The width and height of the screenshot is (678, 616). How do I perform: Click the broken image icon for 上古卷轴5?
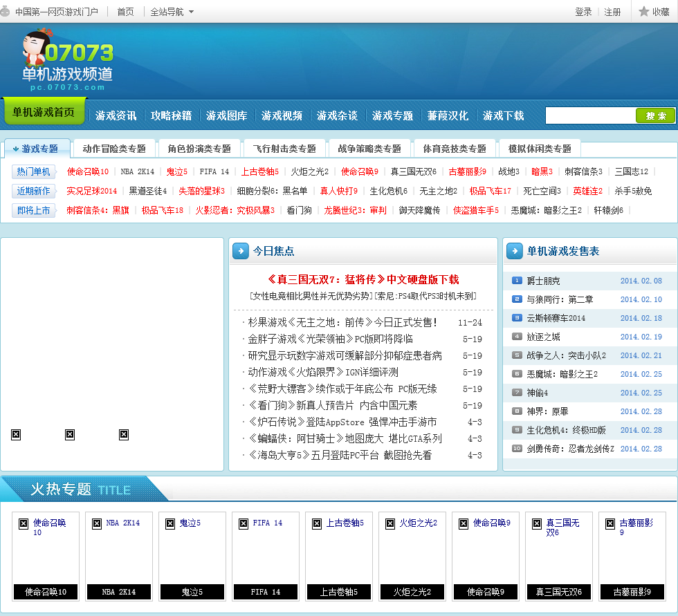click(x=317, y=523)
